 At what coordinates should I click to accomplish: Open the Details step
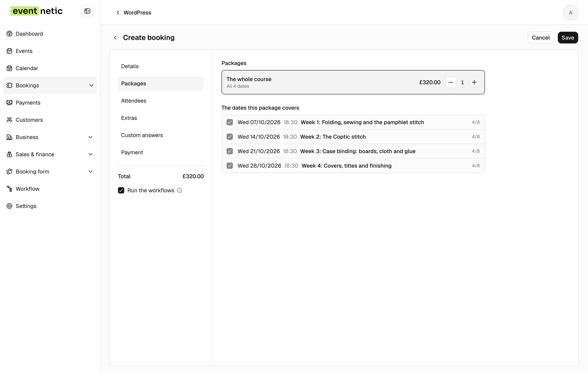pos(161,66)
